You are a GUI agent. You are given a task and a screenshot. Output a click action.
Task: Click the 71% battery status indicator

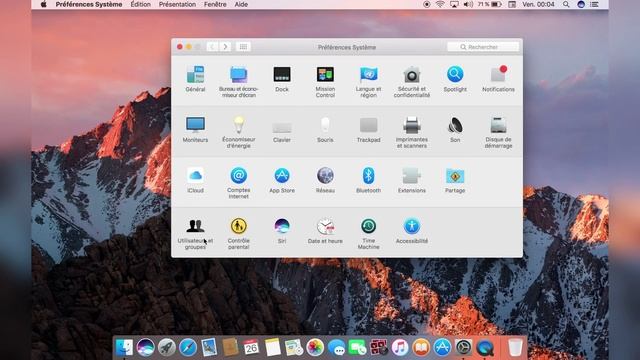click(x=489, y=4)
